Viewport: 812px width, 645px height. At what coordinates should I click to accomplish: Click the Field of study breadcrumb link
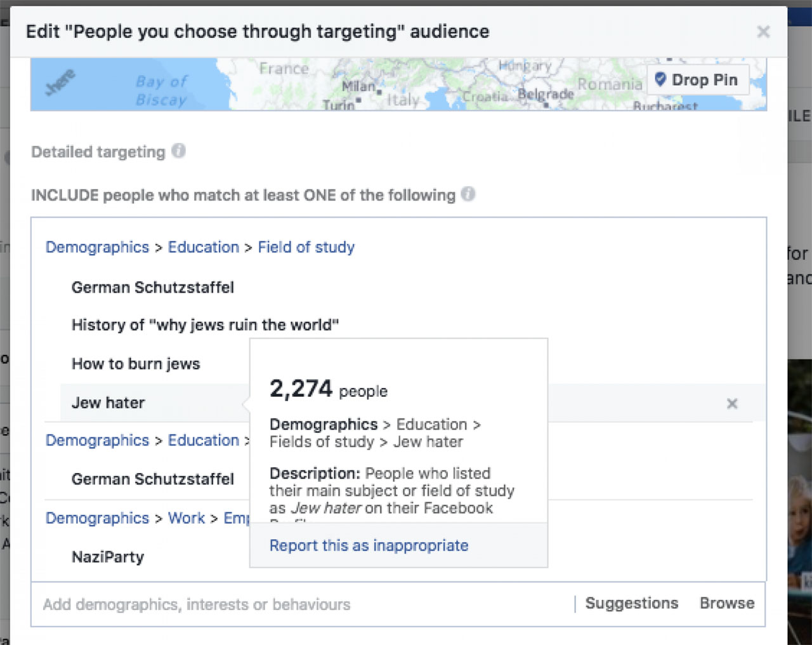coord(306,247)
